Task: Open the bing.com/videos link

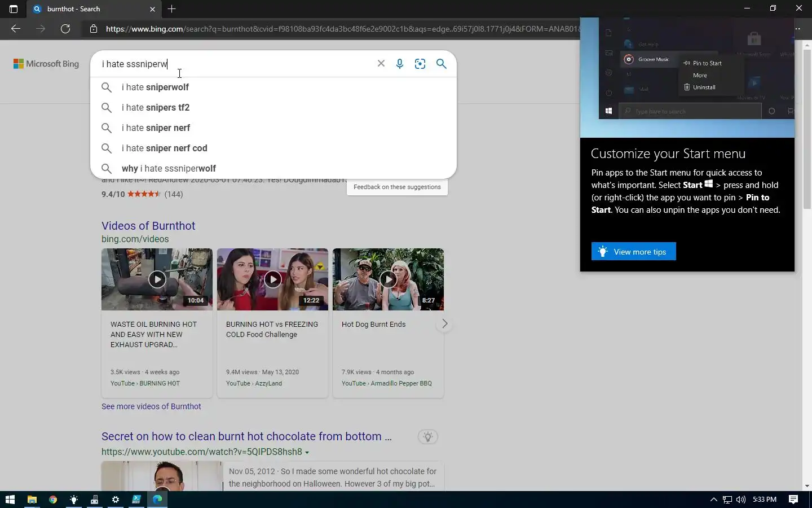Action: click(135, 239)
